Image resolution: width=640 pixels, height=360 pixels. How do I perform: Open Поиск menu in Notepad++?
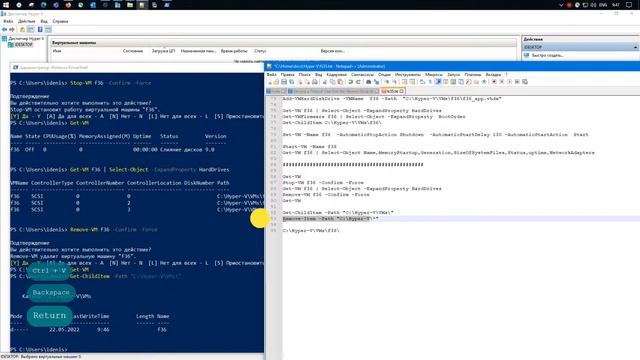[x=304, y=75]
